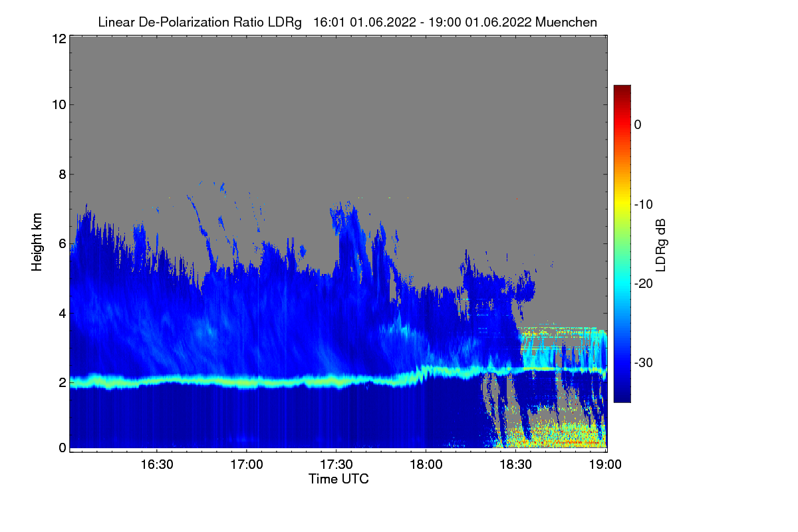The width and height of the screenshot is (798, 532).
Task: Click the 'LDRg dB' colorbar label
Action: click(661, 245)
